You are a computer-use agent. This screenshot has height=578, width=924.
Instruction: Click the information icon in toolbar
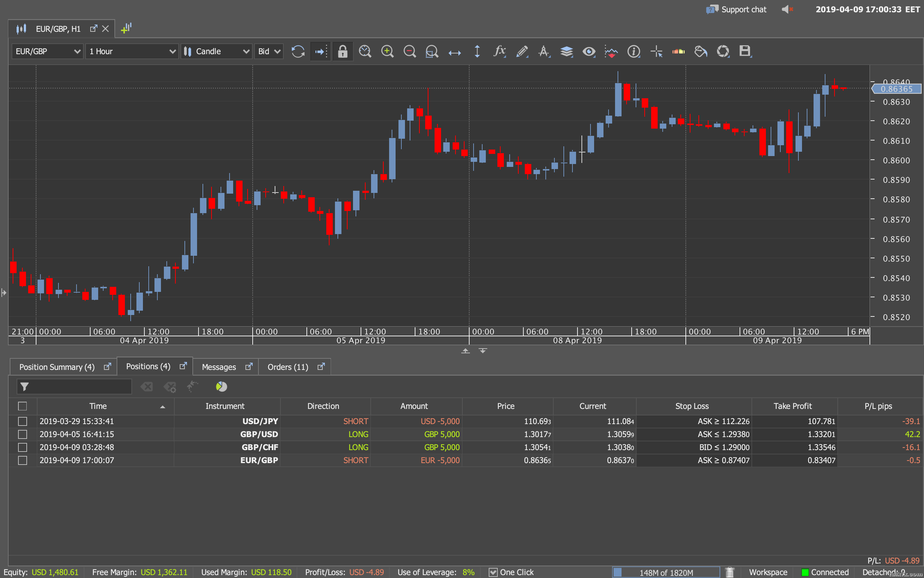point(634,51)
